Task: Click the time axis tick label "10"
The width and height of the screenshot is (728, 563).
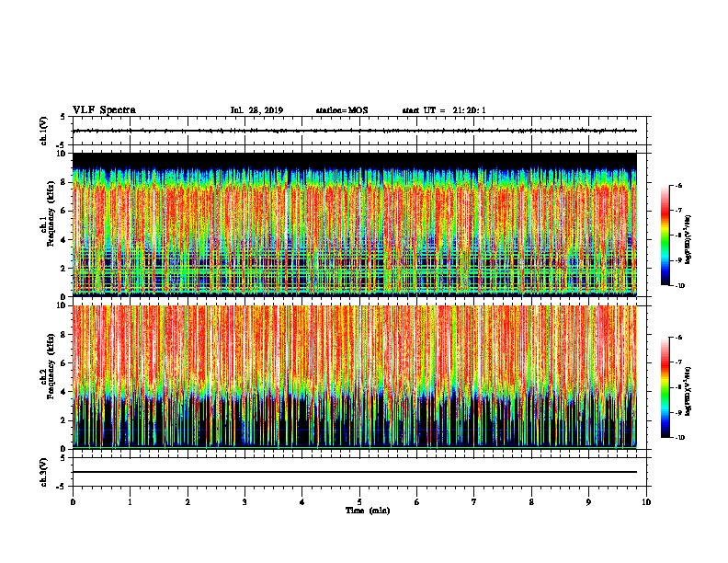Action: (x=646, y=502)
